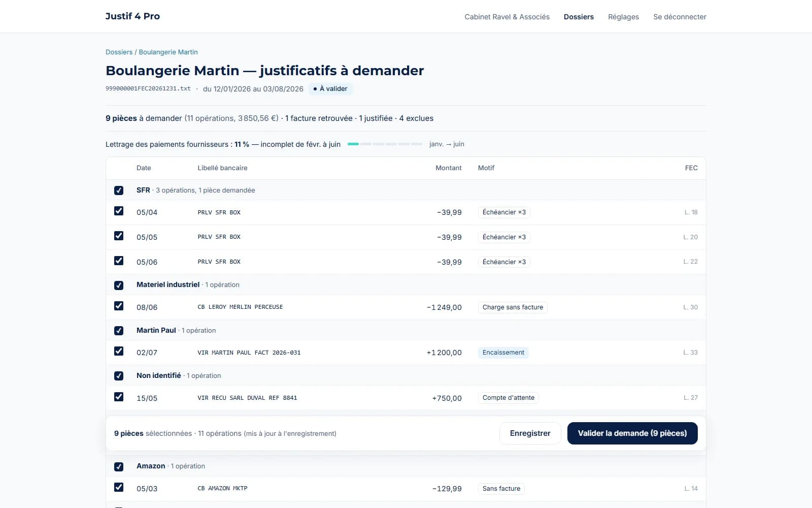
Task: Click the FEC reference L. 18
Action: click(691, 212)
